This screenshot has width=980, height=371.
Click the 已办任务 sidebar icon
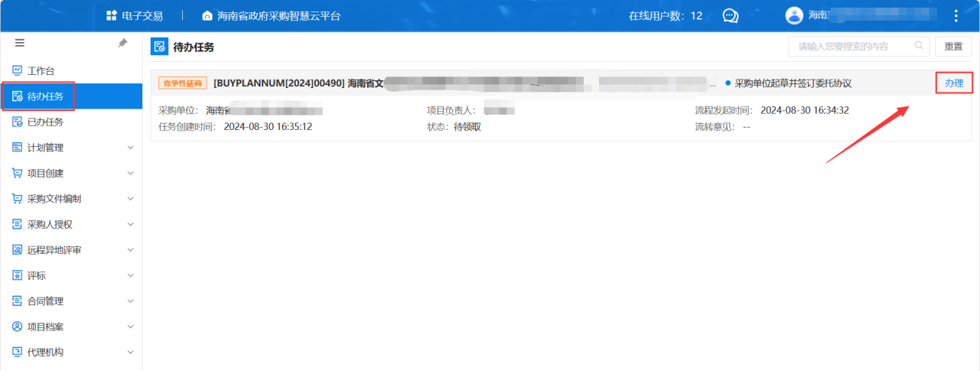pos(17,122)
